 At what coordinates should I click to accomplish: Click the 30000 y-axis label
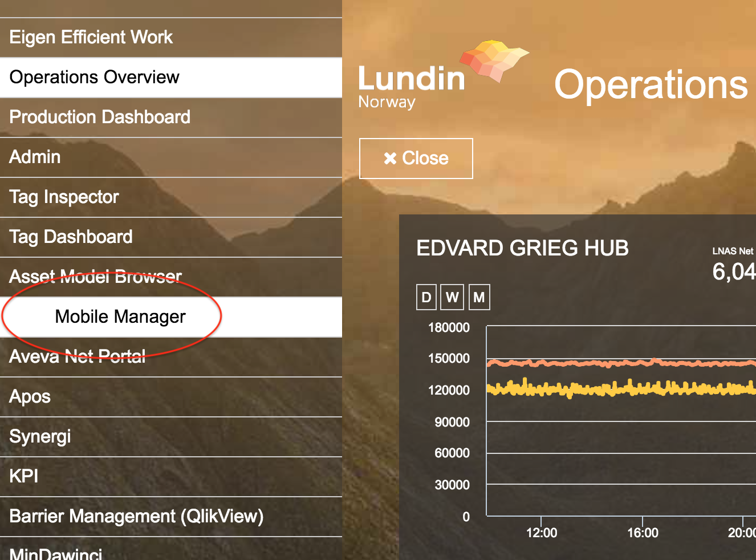pos(452,485)
